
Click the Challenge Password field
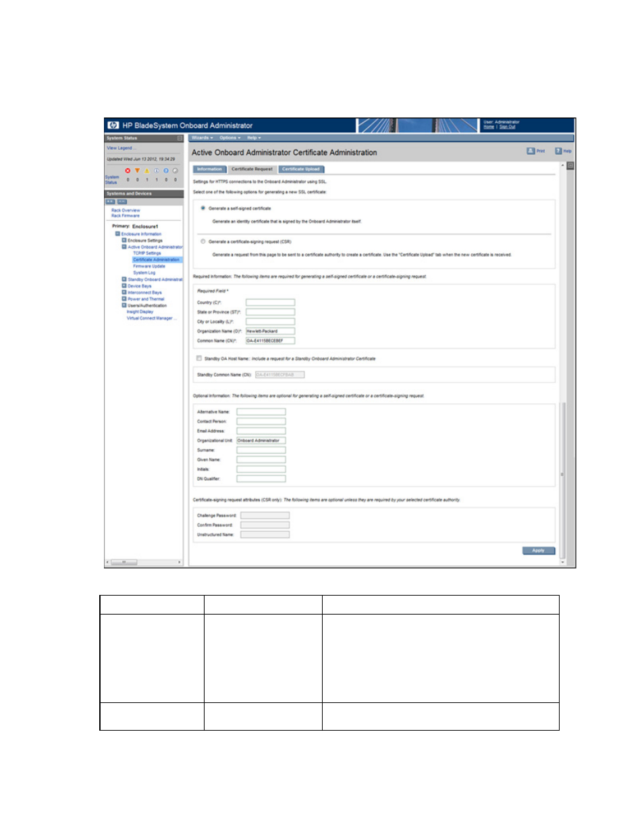(265, 515)
